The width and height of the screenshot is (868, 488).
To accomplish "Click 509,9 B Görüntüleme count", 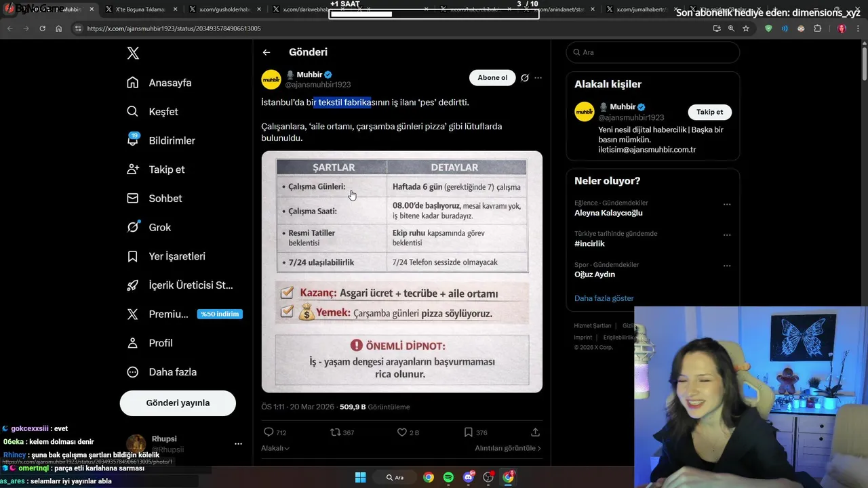I will (374, 407).
